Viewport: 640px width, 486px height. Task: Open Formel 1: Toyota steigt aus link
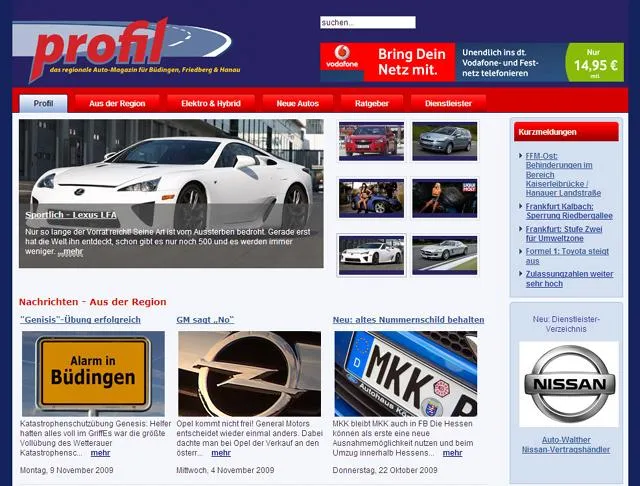coord(567,256)
